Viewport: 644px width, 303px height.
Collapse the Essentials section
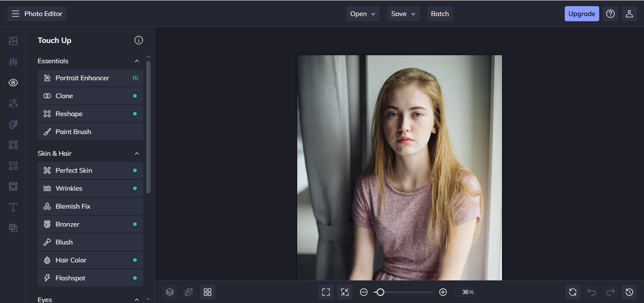tap(137, 61)
